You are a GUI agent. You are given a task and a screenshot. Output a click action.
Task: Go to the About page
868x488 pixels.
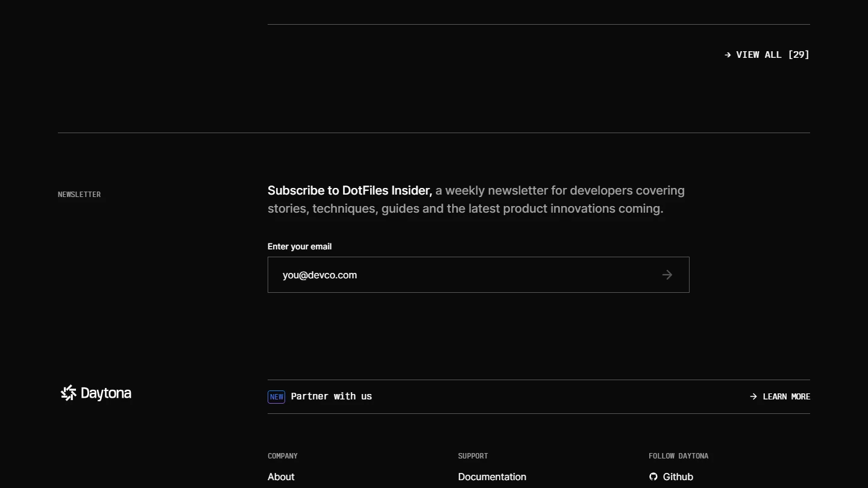pyautogui.click(x=281, y=477)
